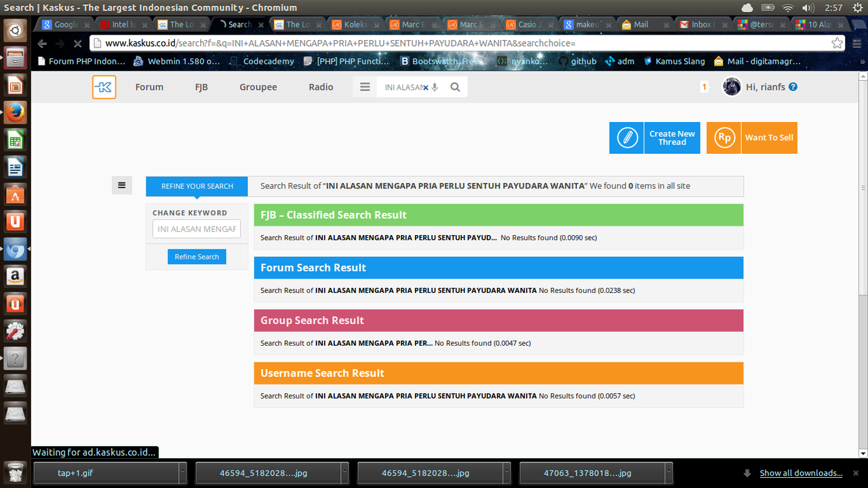Open Ubuntu Software Center dock icon
This screenshot has width=868, height=488.
pyautogui.click(x=15, y=194)
